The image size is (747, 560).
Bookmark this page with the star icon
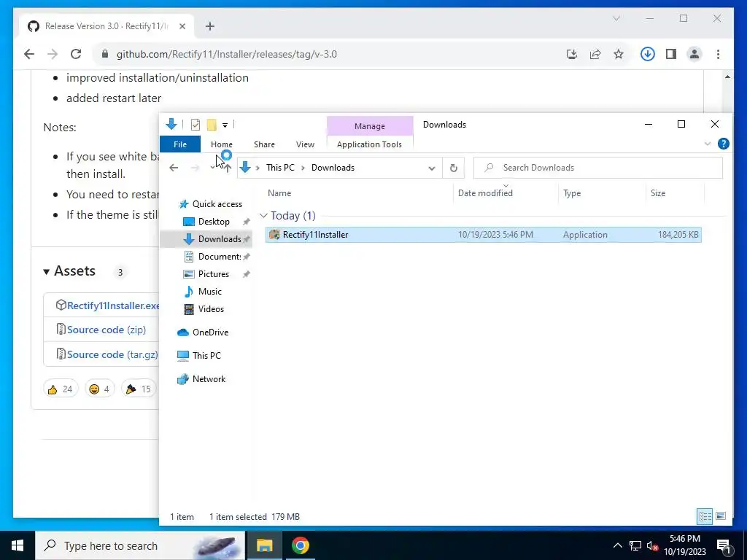coord(619,54)
